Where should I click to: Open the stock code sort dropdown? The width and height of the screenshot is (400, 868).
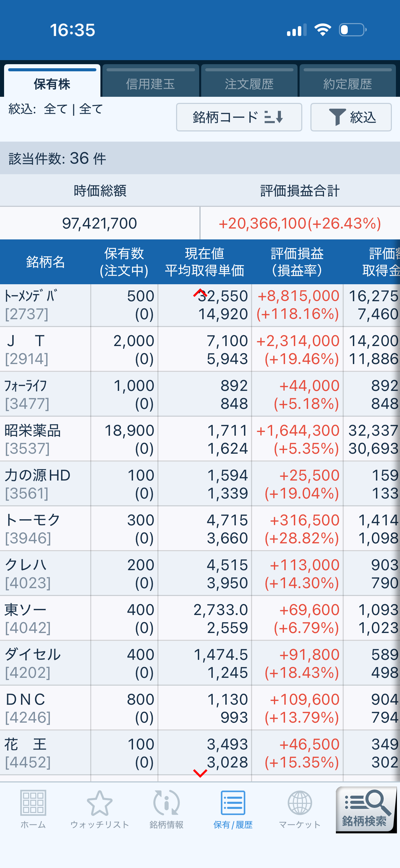(239, 117)
